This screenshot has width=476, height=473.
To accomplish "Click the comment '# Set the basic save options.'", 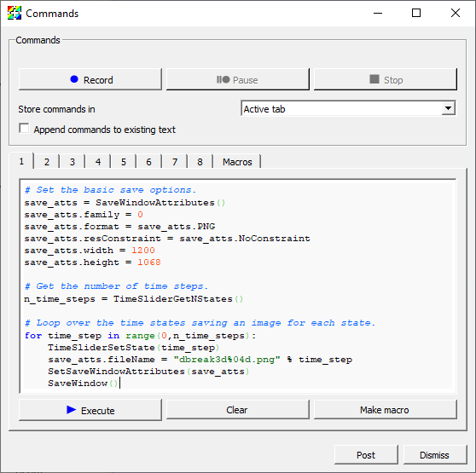I will tap(111, 190).
